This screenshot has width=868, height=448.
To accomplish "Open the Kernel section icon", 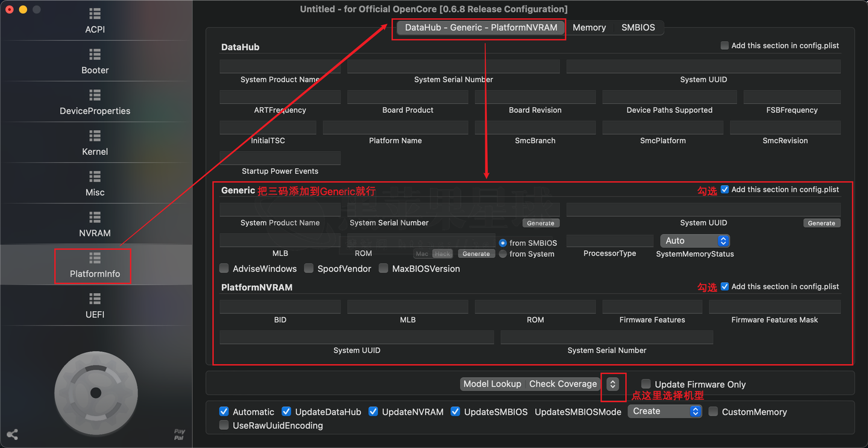I will 95,136.
